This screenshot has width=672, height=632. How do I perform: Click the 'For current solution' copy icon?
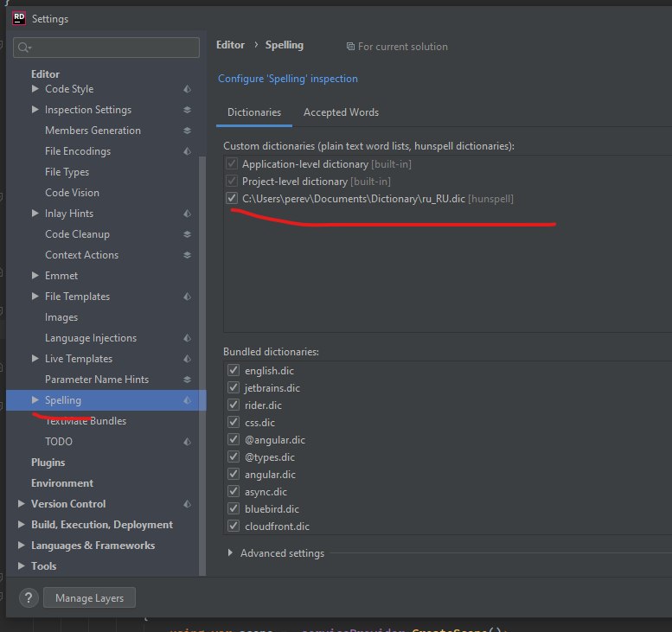350,47
